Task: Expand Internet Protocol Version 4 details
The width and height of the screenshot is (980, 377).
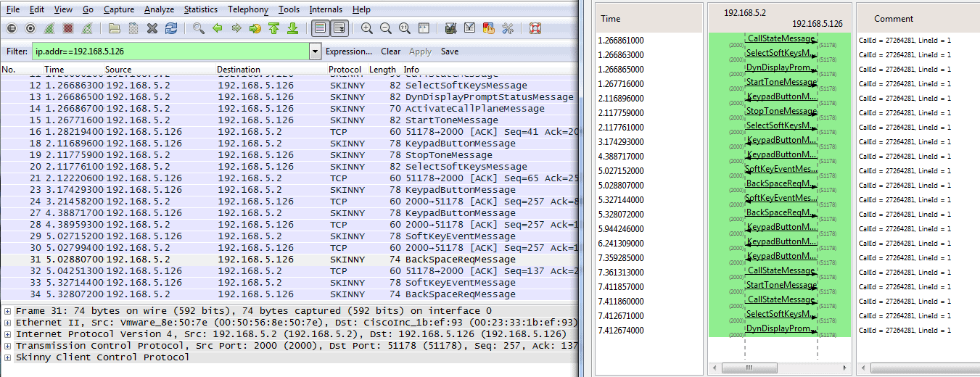Action: [7, 334]
